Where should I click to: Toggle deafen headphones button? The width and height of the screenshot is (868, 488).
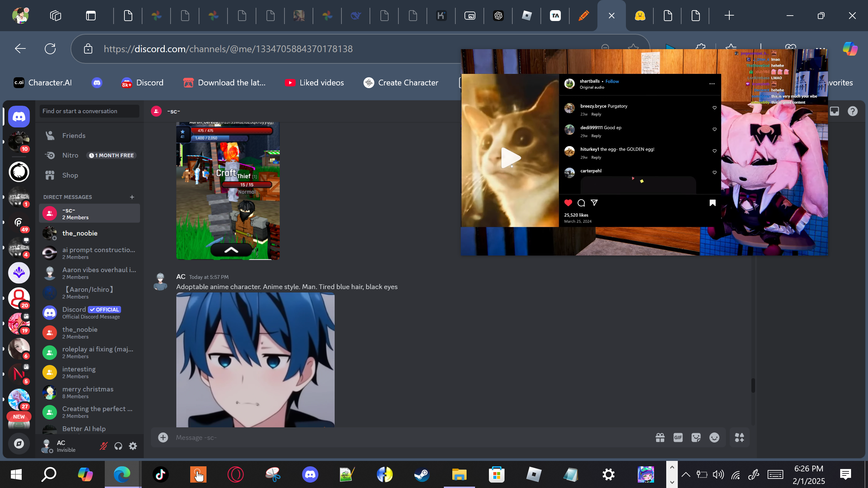118,446
